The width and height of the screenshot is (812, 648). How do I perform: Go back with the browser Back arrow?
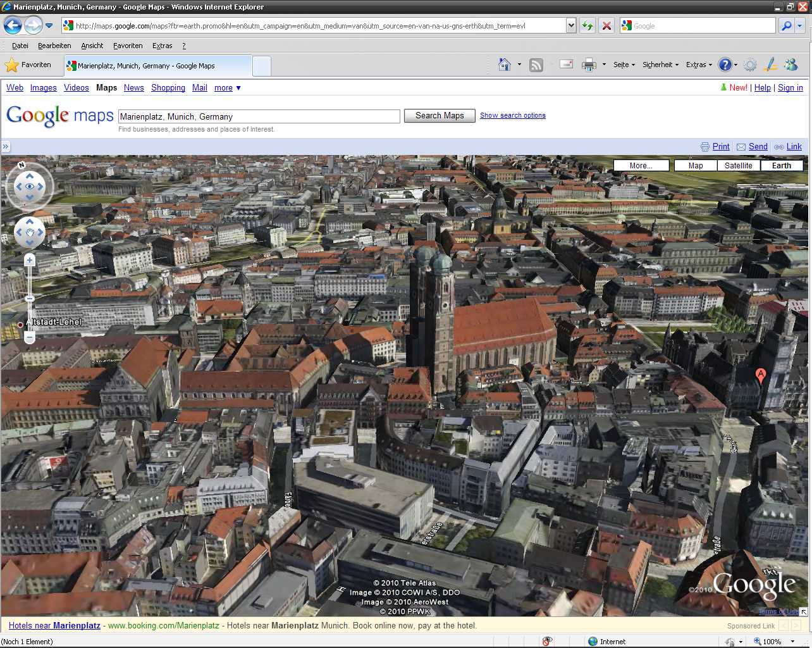(13, 25)
